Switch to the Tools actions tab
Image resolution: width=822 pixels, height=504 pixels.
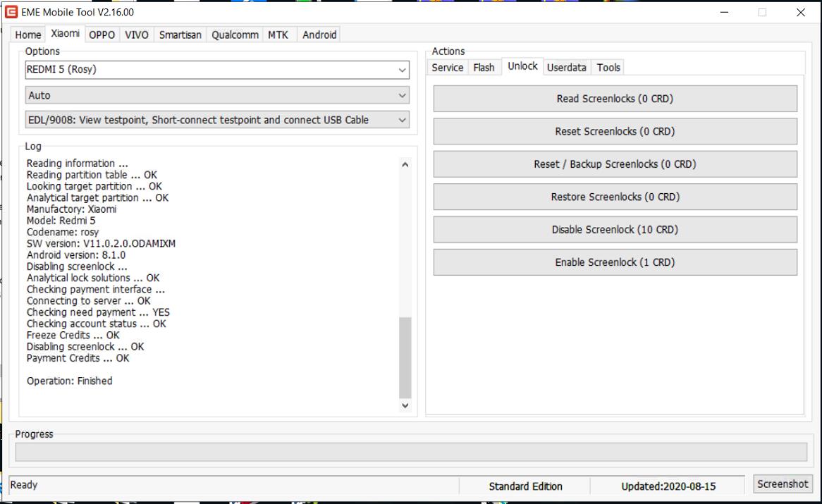[608, 68]
